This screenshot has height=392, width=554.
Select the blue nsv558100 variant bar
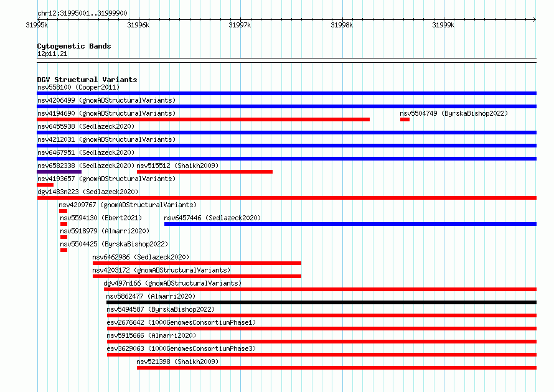click(x=286, y=93)
